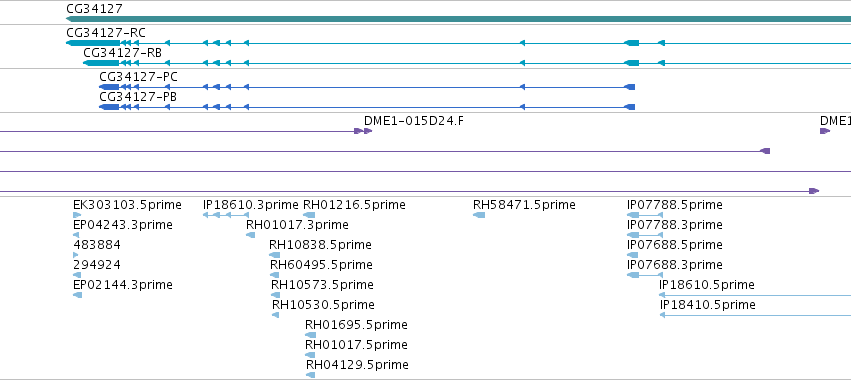Click the CG34127-RC transcript label
851x380 pixels.
(106, 33)
